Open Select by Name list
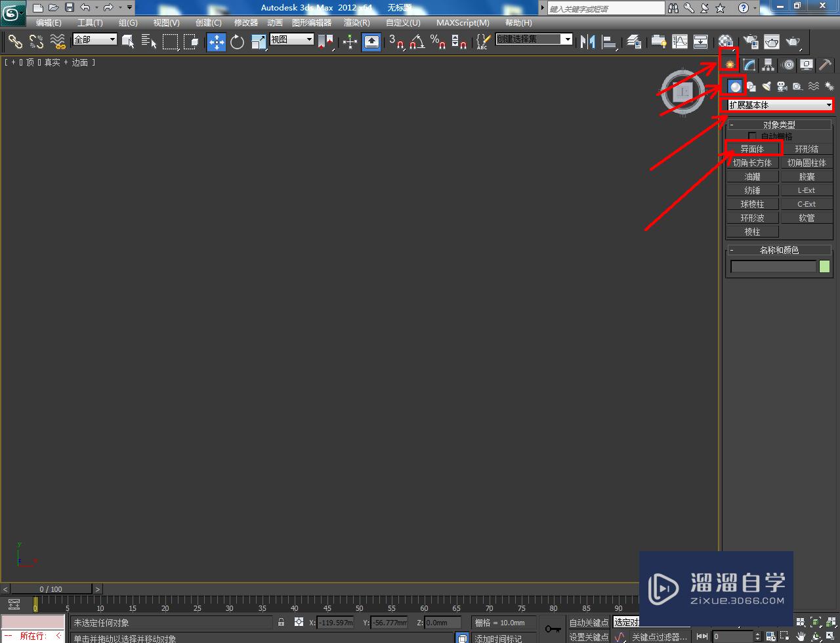The image size is (840, 643). coord(150,41)
